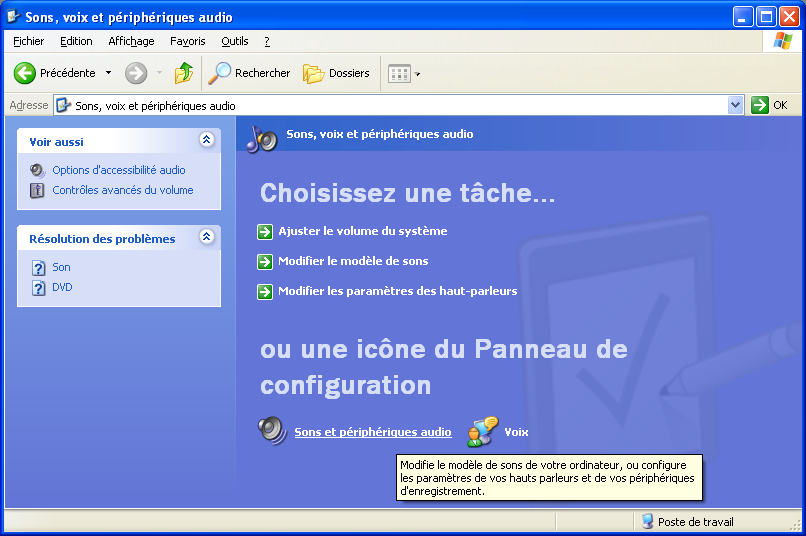The width and height of the screenshot is (806, 536).
Task: Select Modifier le modèle de sons task
Action: (x=353, y=261)
